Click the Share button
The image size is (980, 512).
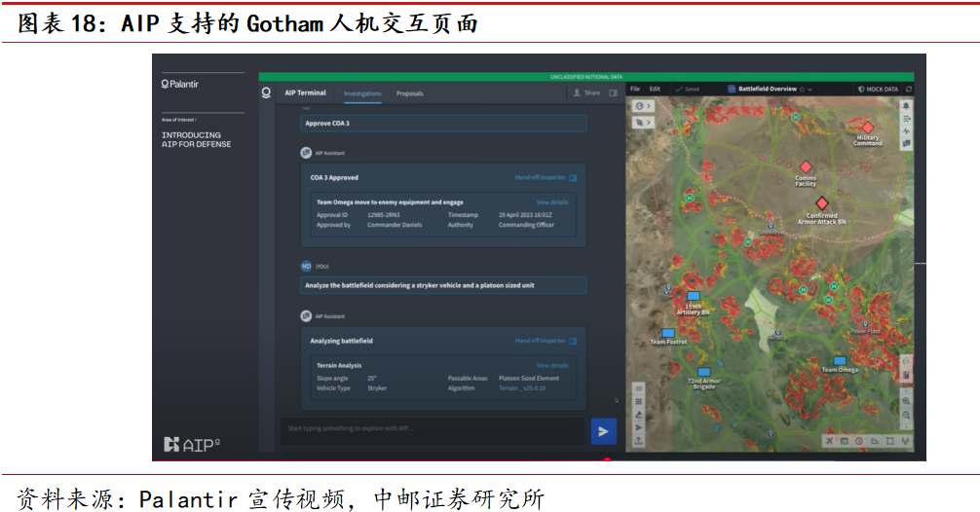coord(586,93)
